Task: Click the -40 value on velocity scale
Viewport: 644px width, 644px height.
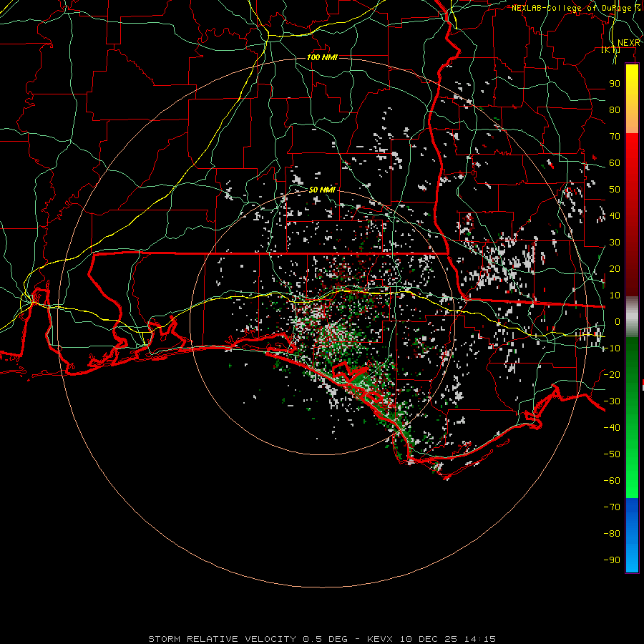Action: pos(612,428)
